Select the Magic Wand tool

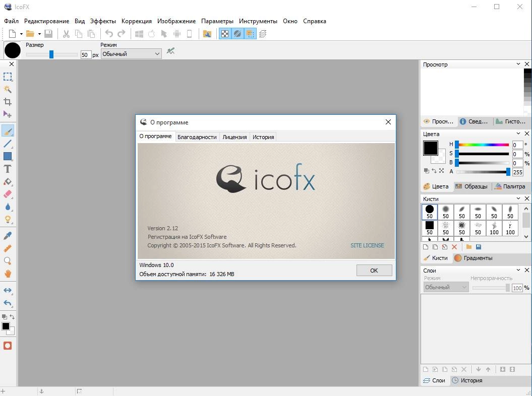coord(8,89)
